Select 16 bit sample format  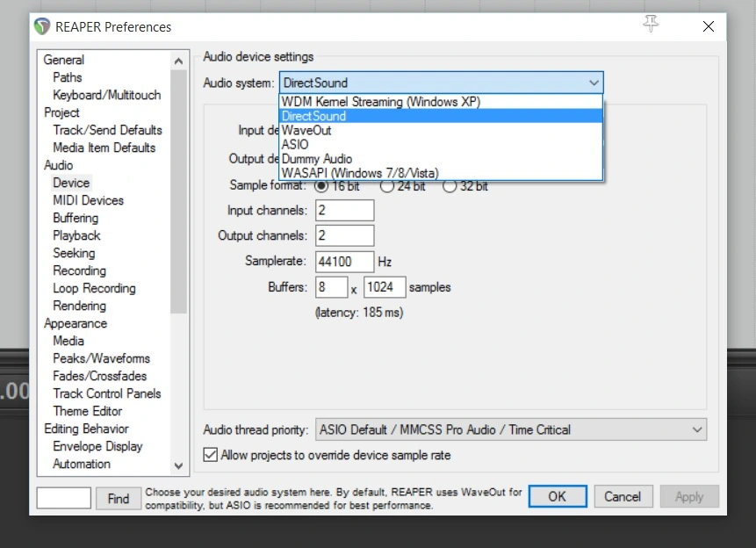pos(321,185)
